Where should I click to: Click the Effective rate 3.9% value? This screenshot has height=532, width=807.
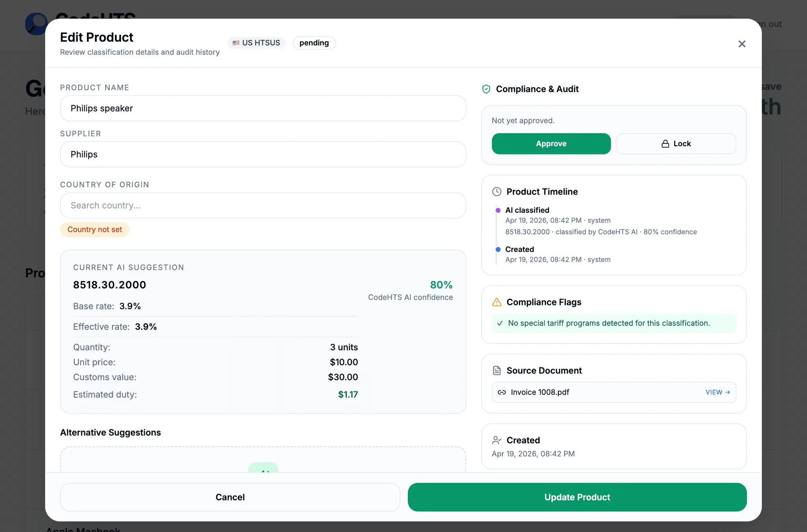(146, 327)
